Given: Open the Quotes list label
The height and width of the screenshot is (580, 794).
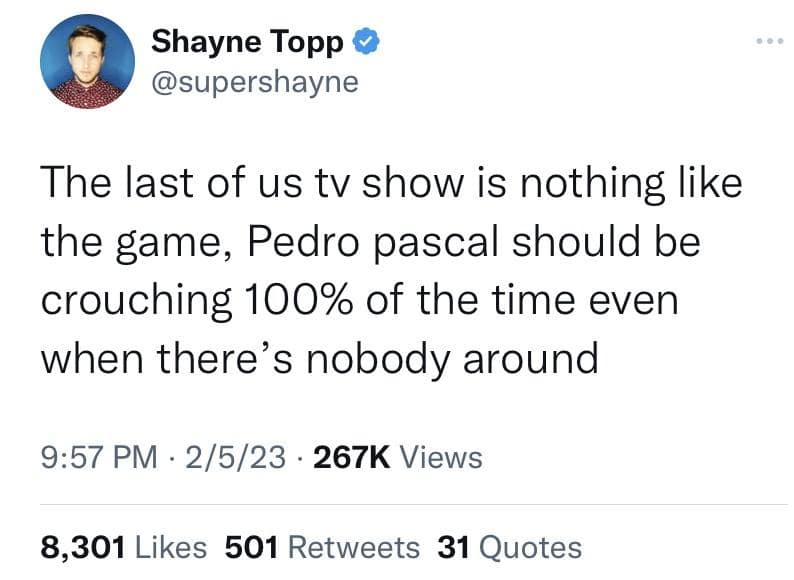Looking at the screenshot, I should click(530, 547).
